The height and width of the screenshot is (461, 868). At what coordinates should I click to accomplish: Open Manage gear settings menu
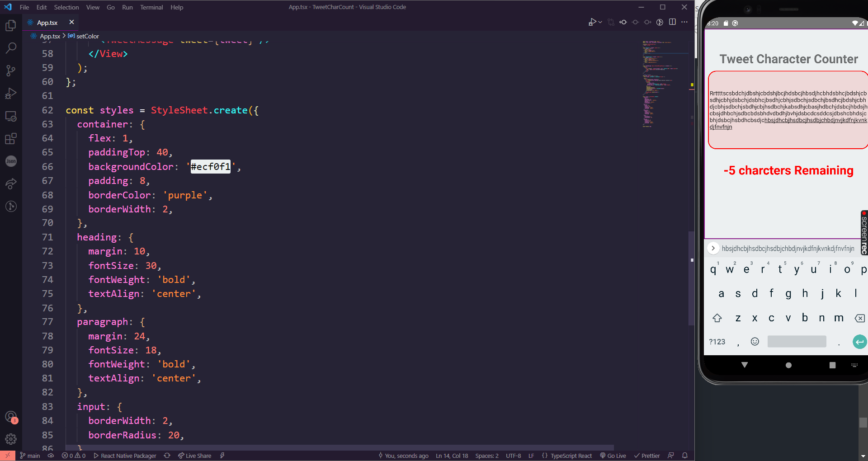pos(11,439)
